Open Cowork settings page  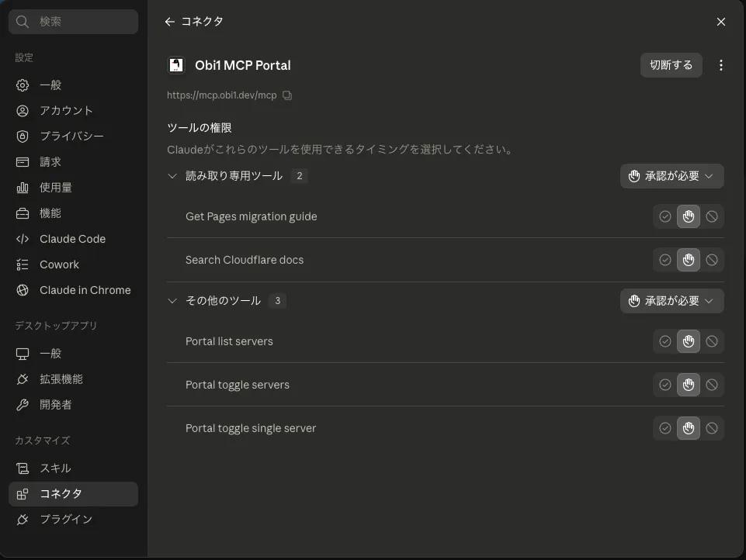[73, 264]
